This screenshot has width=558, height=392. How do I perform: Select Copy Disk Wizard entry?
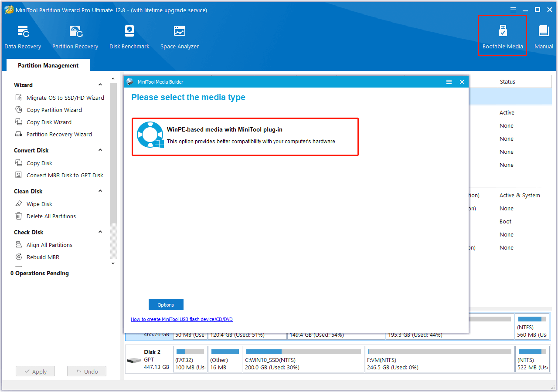[49, 122]
